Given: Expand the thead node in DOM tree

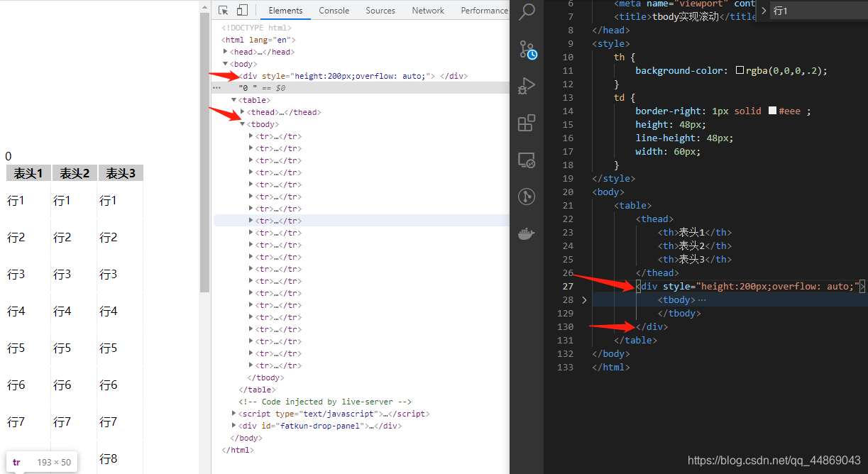Looking at the screenshot, I should pyautogui.click(x=243, y=112).
